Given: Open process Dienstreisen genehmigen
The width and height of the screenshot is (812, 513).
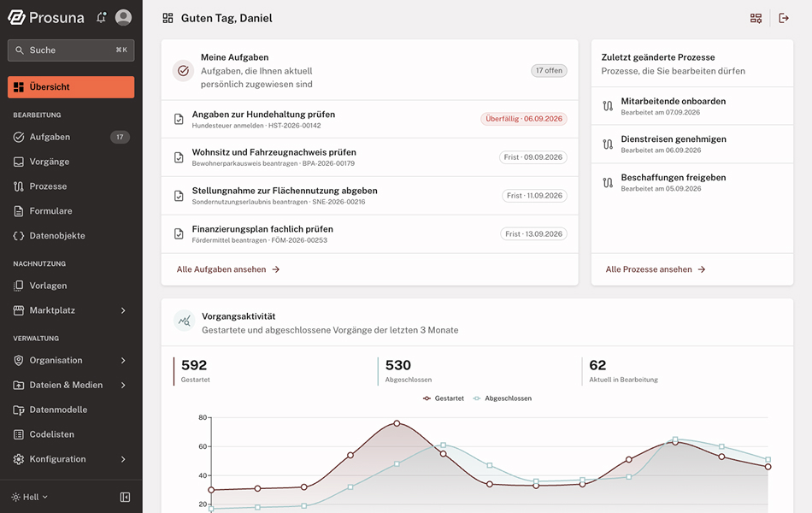Looking at the screenshot, I should (692, 144).
